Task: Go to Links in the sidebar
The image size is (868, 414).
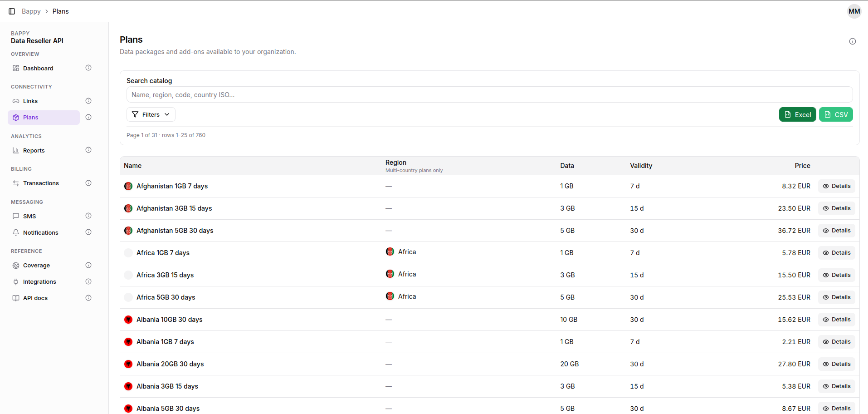Action: [44, 101]
